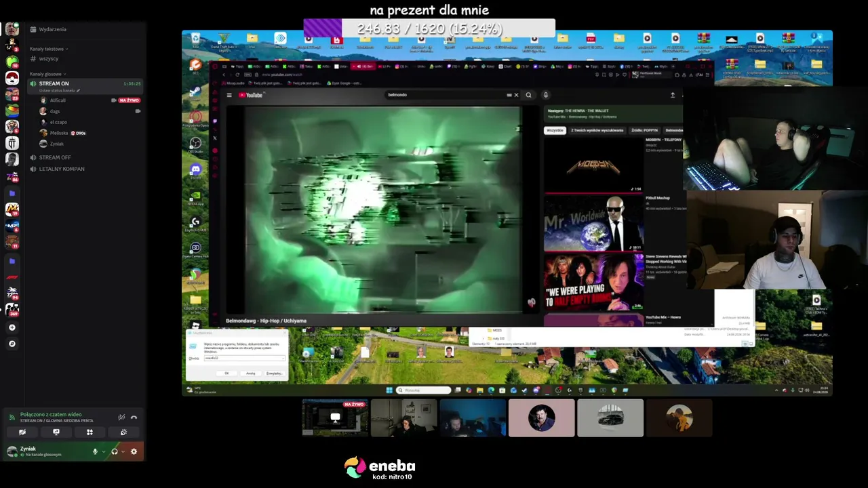
Task: Click the YouTube search magnifier button
Action: click(528, 95)
